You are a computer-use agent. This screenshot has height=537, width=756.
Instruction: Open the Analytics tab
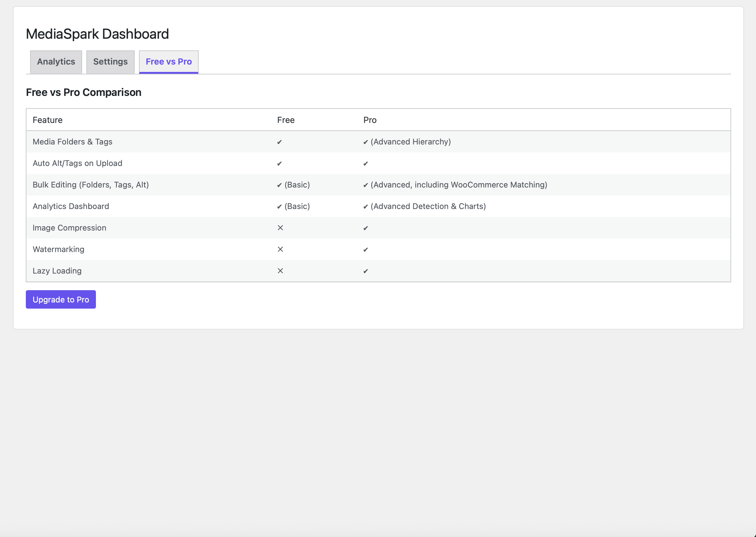pyautogui.click(x=56, y=62)
